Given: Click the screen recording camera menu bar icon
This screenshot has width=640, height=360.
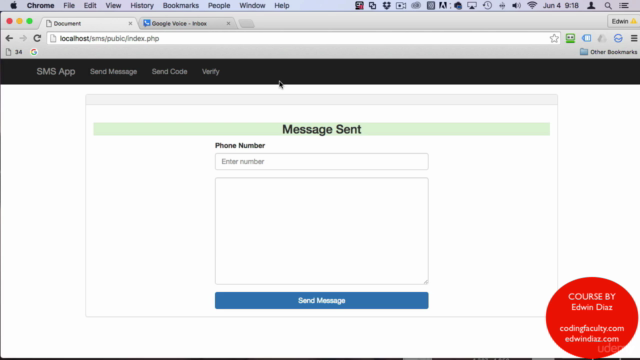Looking at the screenshot, I should click(401, 6).
